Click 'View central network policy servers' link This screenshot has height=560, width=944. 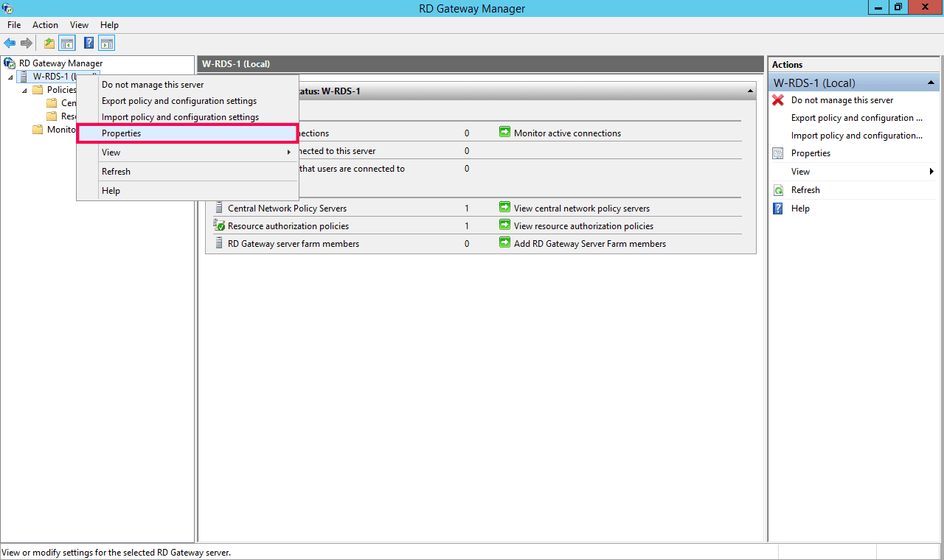click(582, 209)
